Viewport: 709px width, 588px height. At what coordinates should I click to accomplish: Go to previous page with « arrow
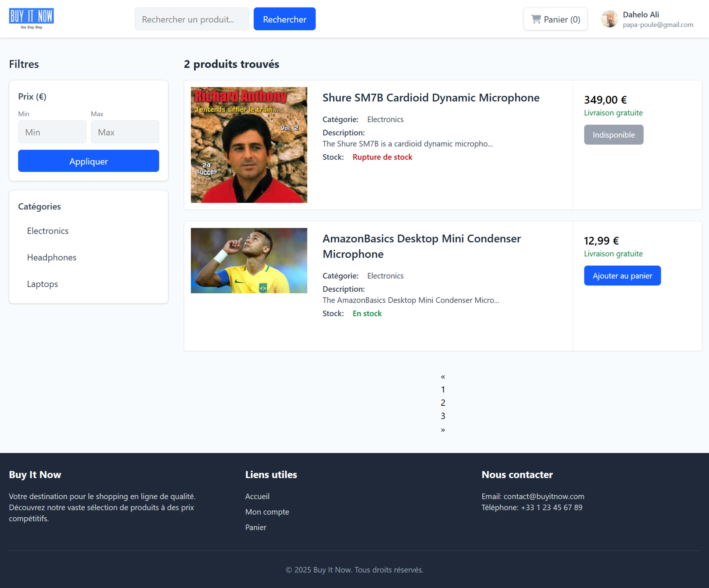(443, 376)
